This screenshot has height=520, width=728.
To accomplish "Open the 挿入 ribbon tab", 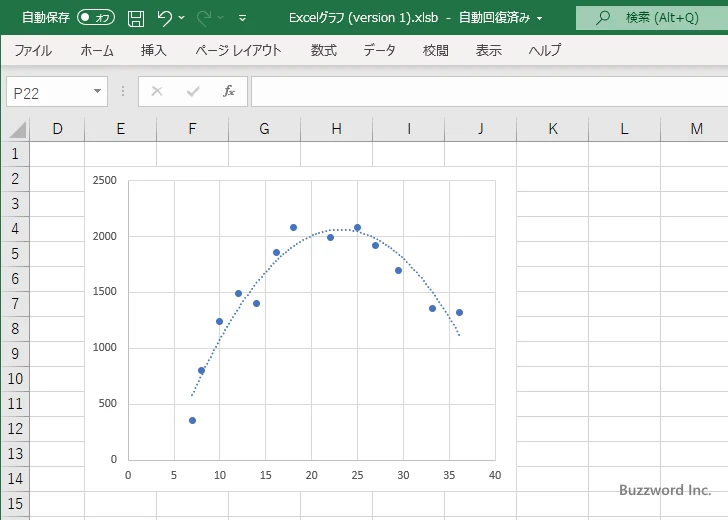I will [153, 50].
